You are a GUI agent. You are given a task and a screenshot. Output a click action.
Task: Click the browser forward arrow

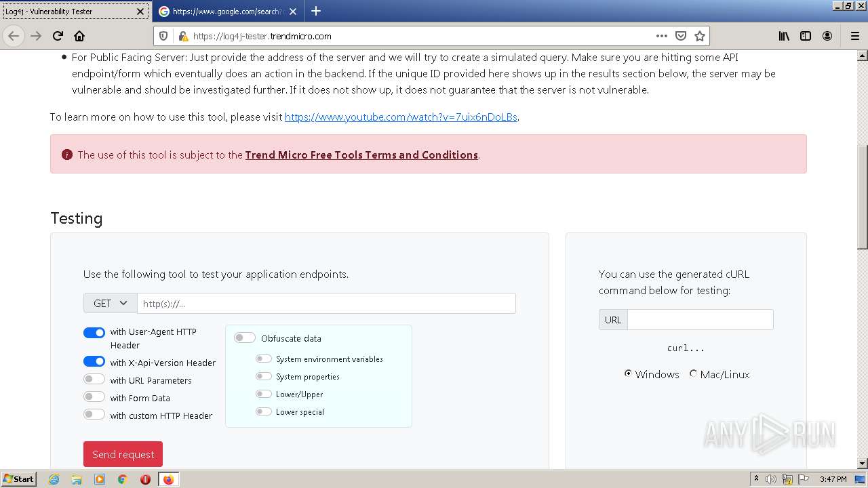click(36, 36)
